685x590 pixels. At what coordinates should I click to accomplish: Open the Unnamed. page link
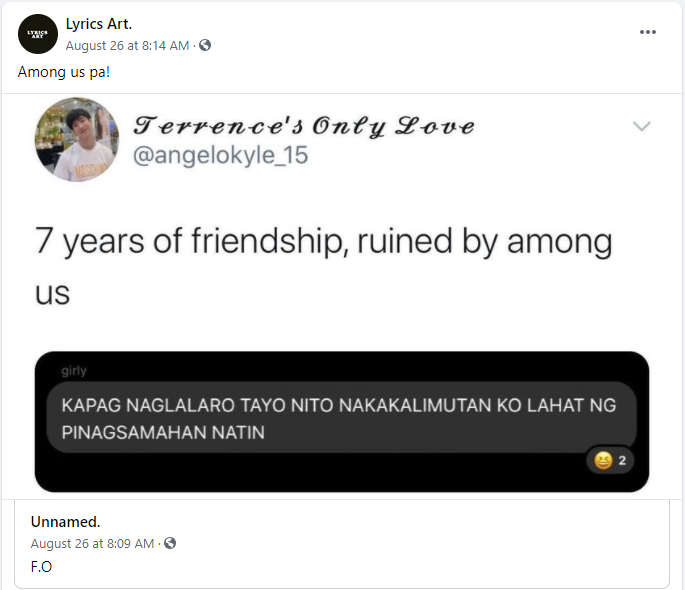[x=66, y=521]
